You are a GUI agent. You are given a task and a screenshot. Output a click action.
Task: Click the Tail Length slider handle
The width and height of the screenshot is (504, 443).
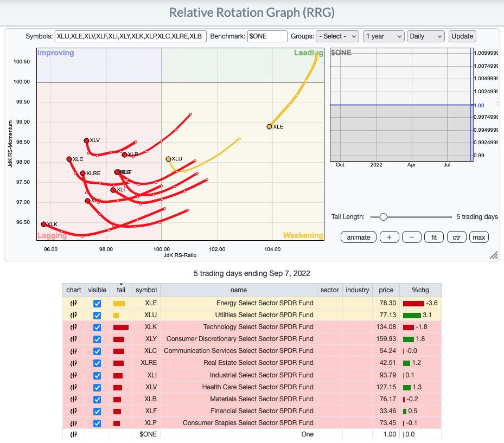coord(383,217)
